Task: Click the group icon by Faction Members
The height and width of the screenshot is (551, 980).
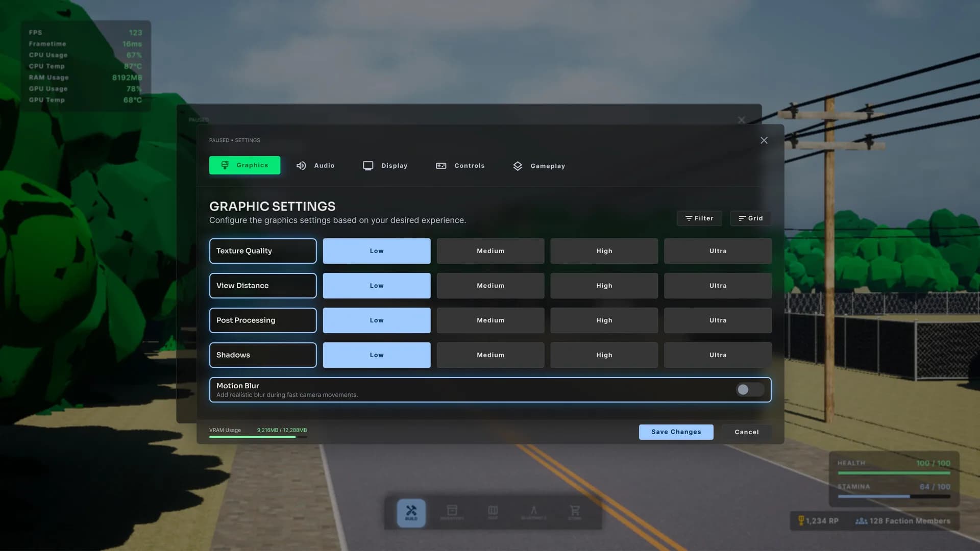Action: (862, 521)
